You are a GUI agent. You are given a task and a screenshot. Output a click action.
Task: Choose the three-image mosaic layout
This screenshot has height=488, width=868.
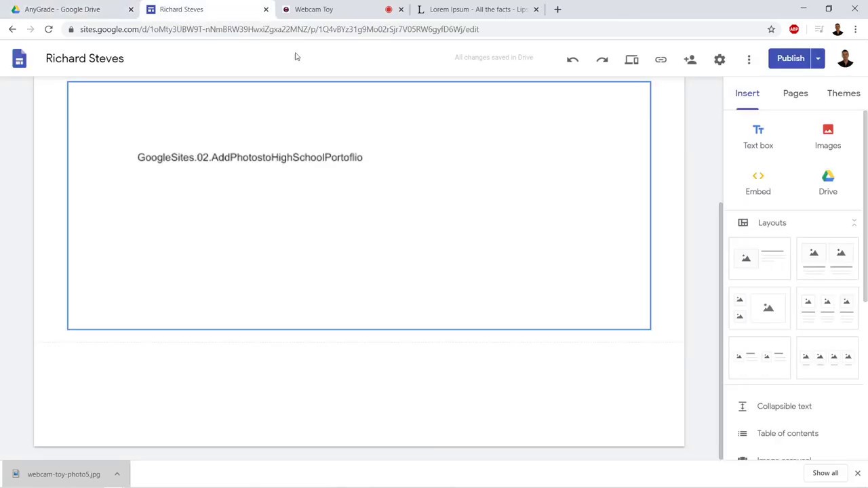759,308
